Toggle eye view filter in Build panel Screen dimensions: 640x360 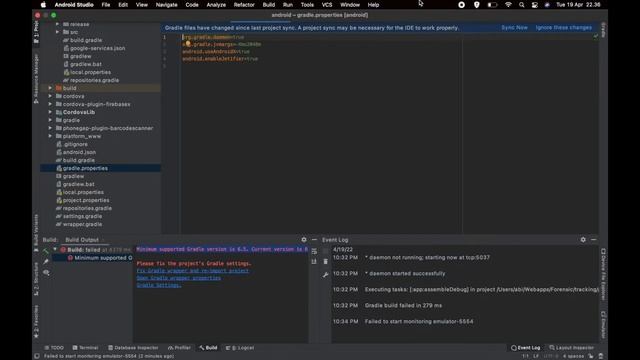point(46,272)
